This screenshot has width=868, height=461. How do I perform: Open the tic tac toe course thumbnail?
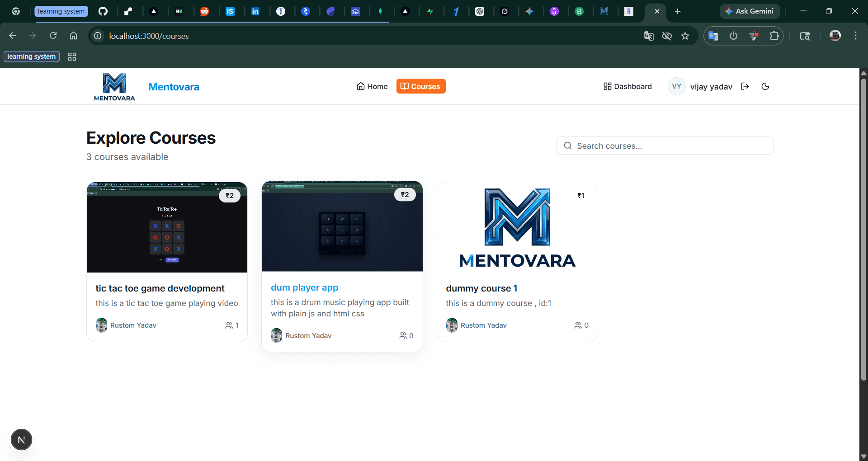point(167,227)
